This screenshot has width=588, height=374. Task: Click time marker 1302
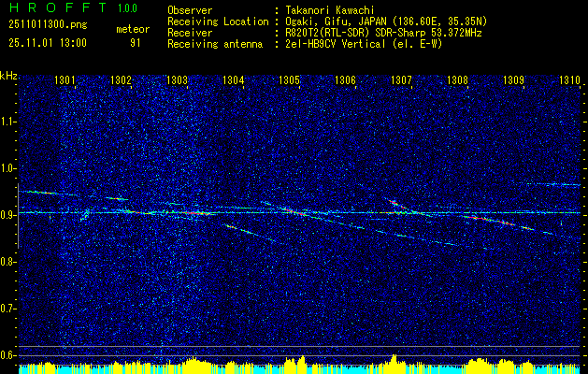point(122,79)
